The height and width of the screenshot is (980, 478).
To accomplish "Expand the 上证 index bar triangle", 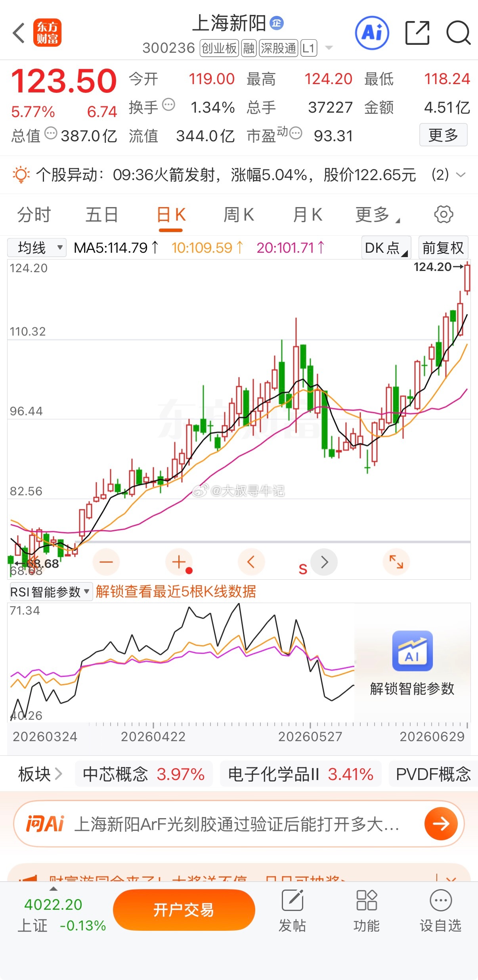I will 54,889.
